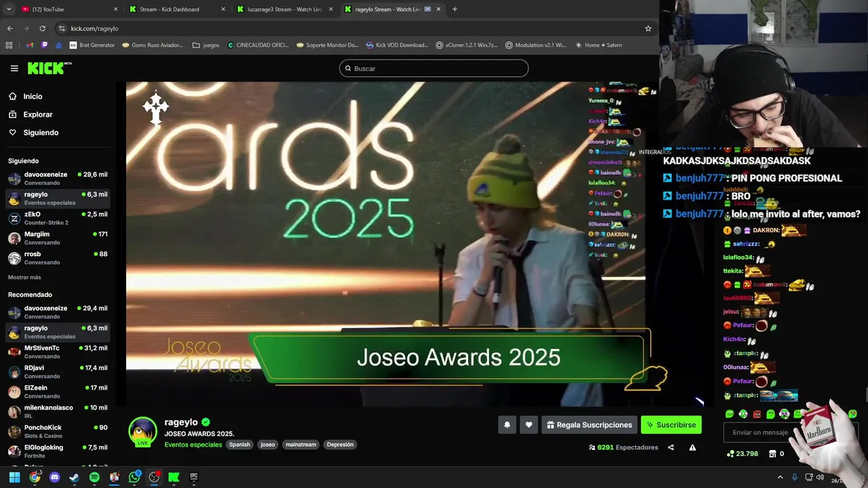Click the rageylo channel name

click(x=181, y=422)
